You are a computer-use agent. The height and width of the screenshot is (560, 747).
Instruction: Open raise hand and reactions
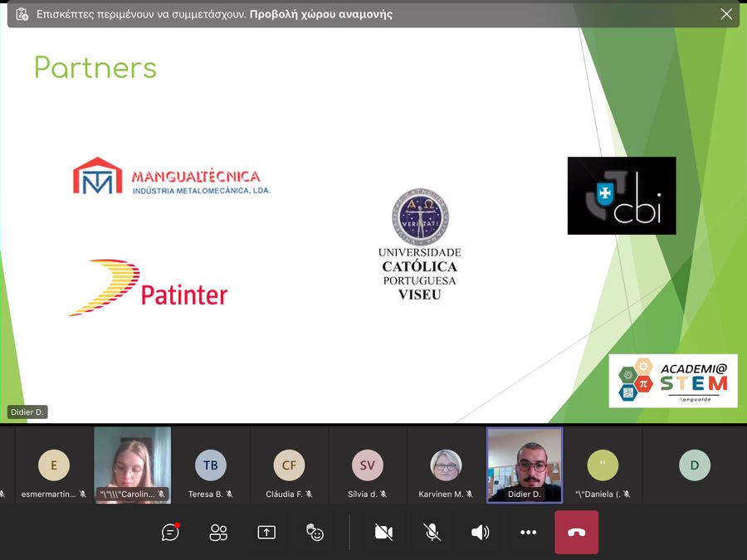(315, 533)
